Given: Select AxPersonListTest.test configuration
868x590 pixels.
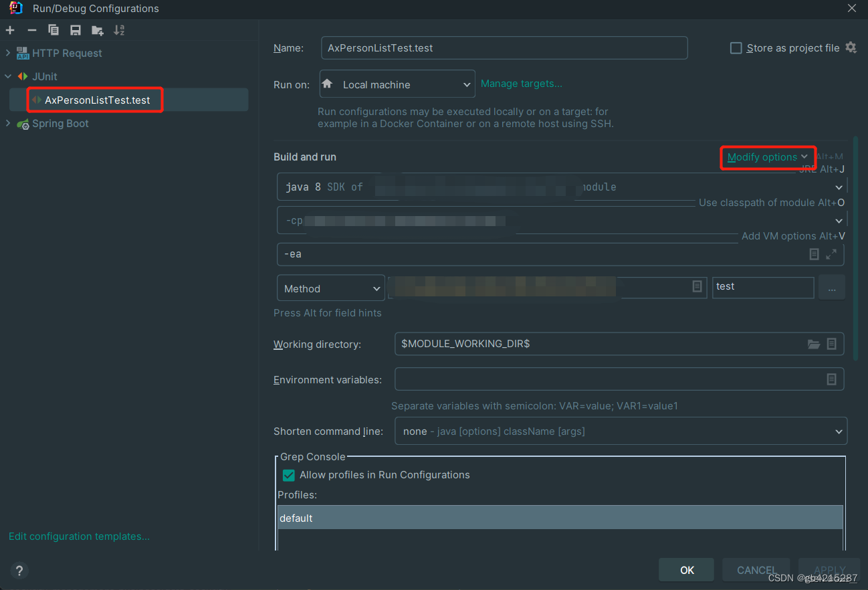Looking at the screenshot, I should 98,100.
